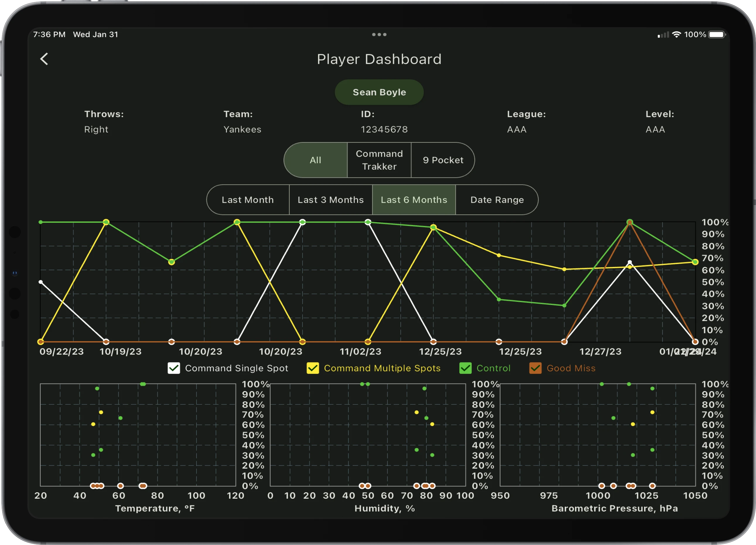The image size is (756, 545).
Task: Hide the Good Miss series
Action: pyautogui.click(x=535, y=368)
